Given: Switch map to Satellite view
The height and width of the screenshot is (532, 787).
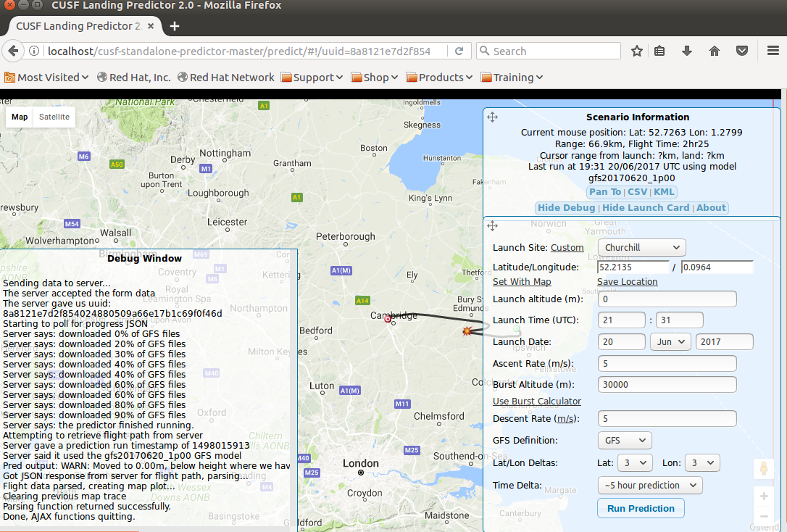Looking at the screenshot, I should 54,117.
